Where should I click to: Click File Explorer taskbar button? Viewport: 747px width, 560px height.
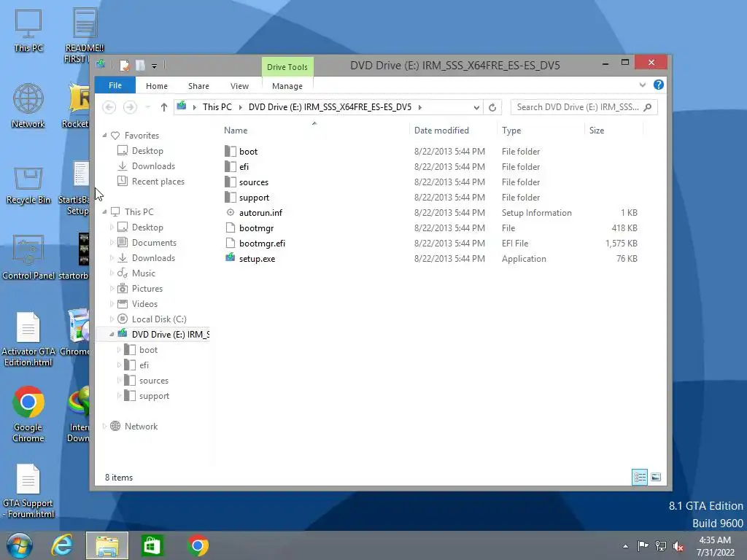pyautogui.click(x=107, y=545)
